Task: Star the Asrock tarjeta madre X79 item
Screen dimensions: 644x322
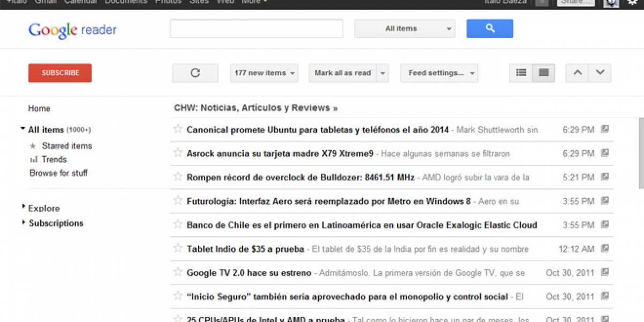Action: tap(178, 153)
